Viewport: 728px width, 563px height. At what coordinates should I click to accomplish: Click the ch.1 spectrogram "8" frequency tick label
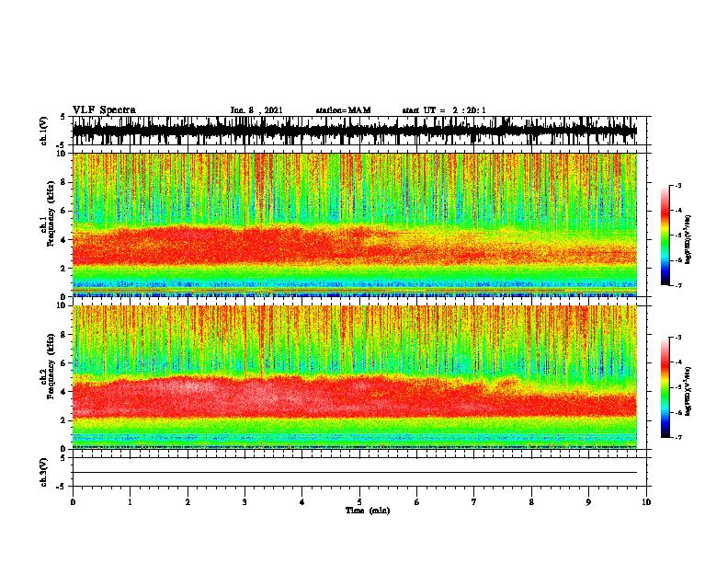[64, 182]
